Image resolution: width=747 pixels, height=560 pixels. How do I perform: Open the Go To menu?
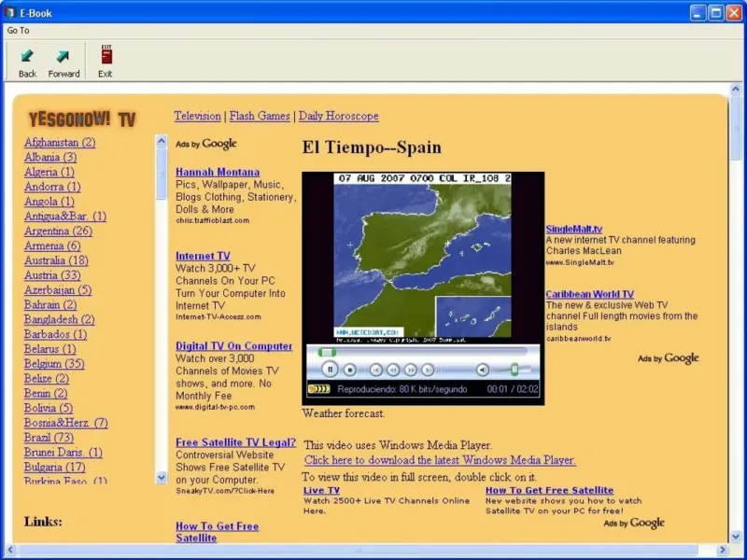(x=18, y=31)
